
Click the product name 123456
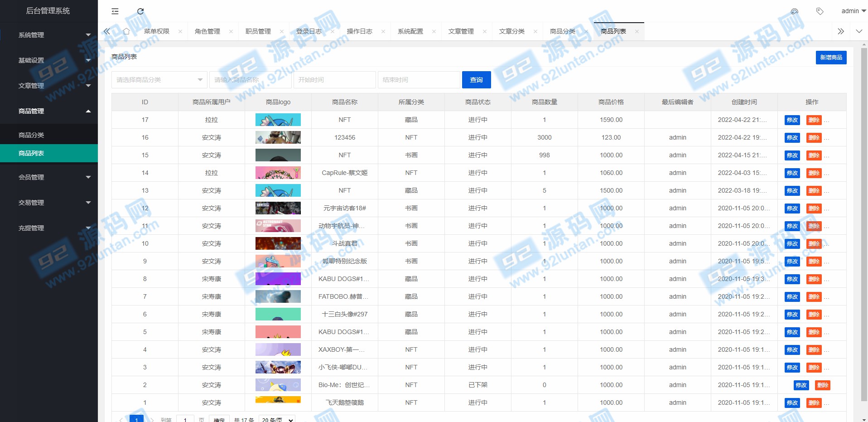coord(345,137)
